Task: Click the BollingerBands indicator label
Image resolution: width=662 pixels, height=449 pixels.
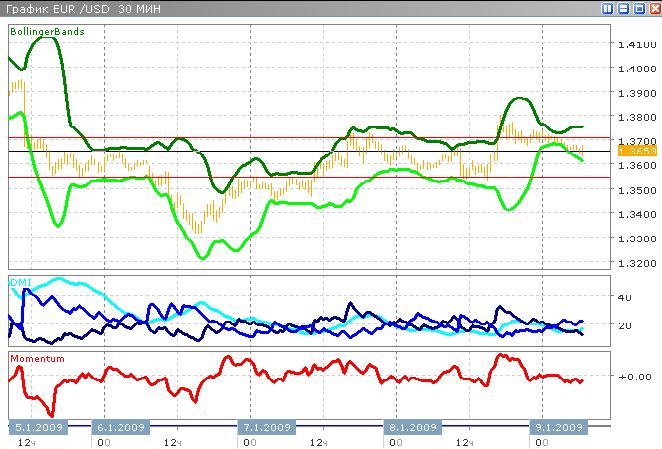Action: [47, 32]
